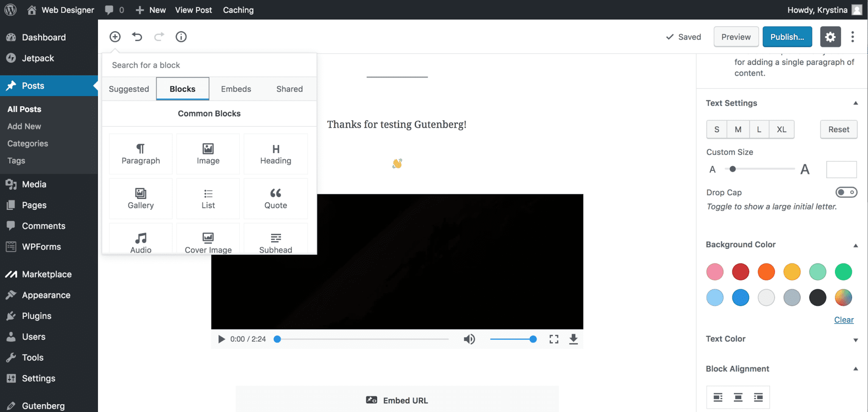Click the undo arrow icon

(137, 37)
